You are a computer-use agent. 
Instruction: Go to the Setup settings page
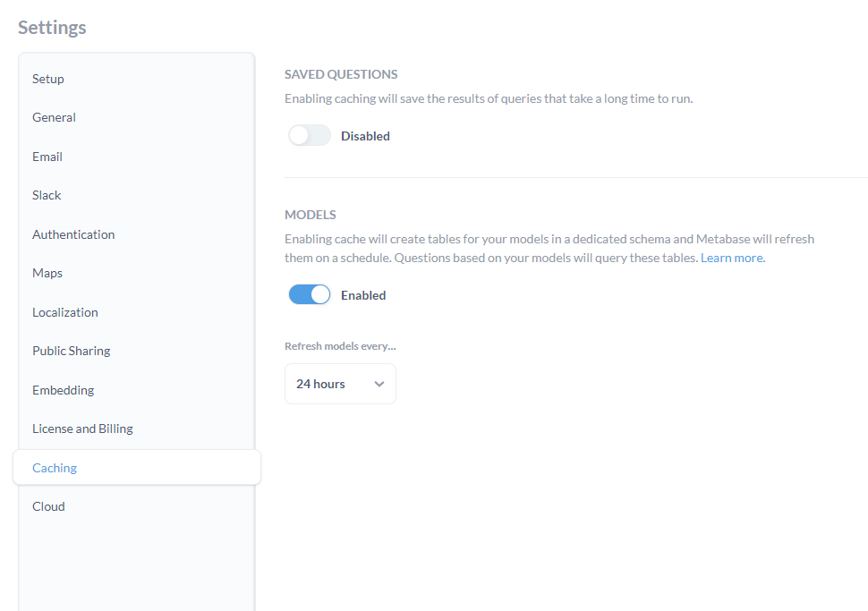(47, 79)
